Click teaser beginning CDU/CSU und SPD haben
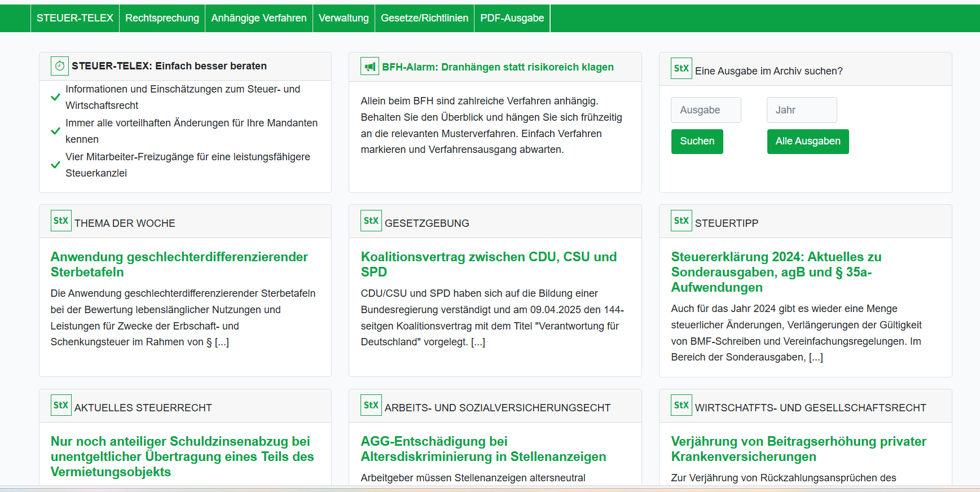Image resolution: width=980 pixels, height=492 pixels. click(493, 318)
